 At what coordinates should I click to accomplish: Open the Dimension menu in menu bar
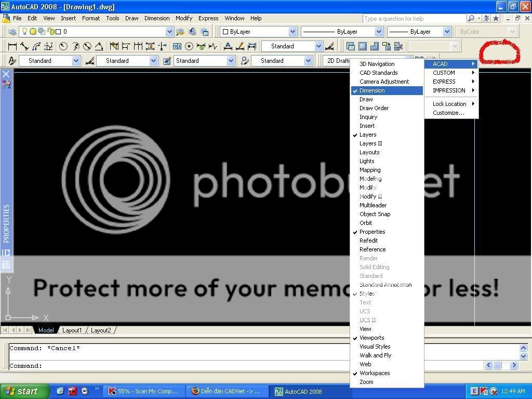tap(157, 18)
